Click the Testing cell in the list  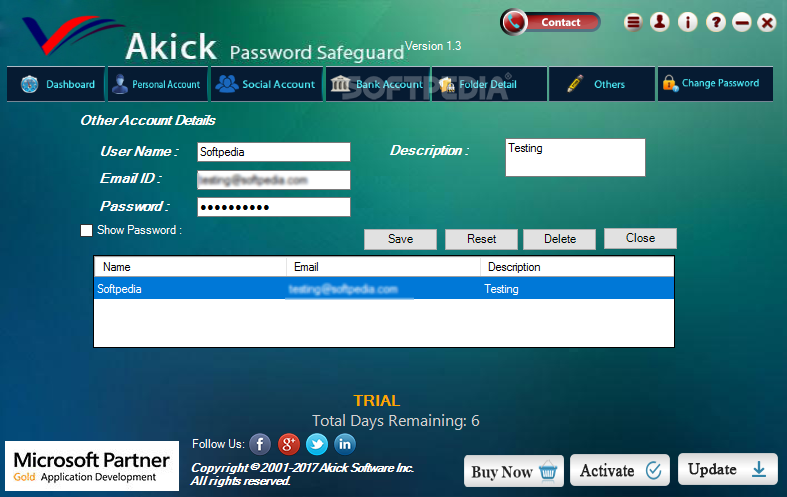(x=501, y=289)
